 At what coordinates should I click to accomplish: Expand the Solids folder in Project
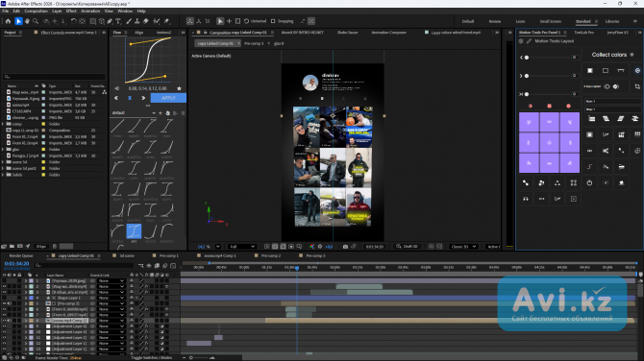click(x=3, y=175)
